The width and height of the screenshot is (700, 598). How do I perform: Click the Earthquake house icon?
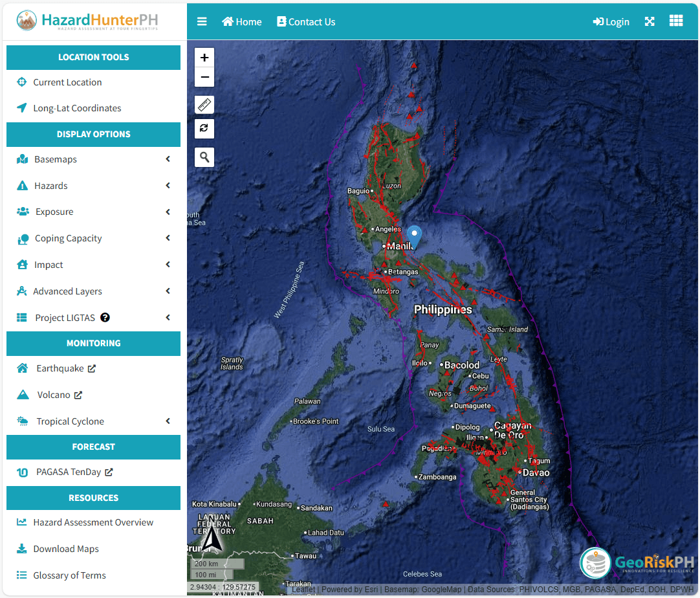(23, 368)
